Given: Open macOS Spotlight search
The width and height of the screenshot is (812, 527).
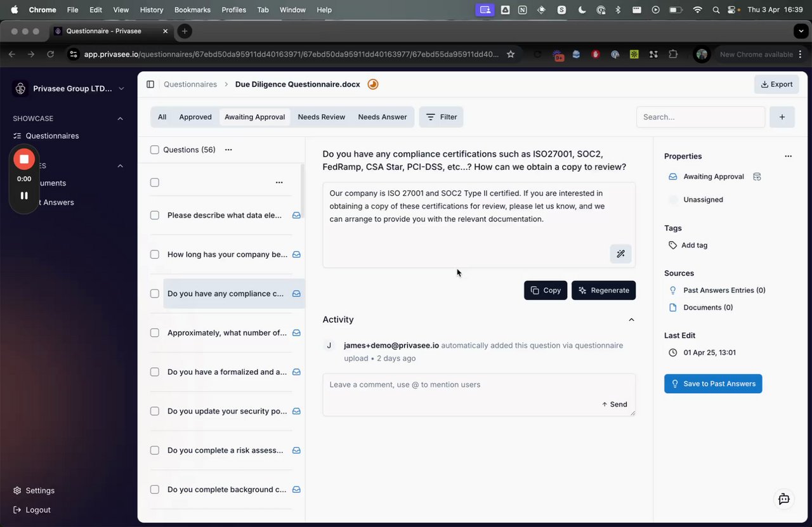Looking at the screenshot, I should click(716, 10).
